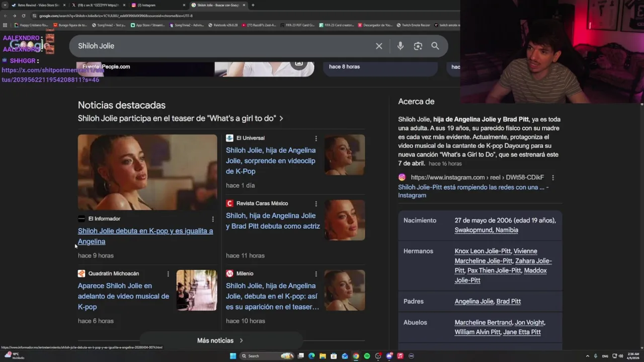Open more options for El Informador article
Viewport: 644px width, 362px height.
213,219
